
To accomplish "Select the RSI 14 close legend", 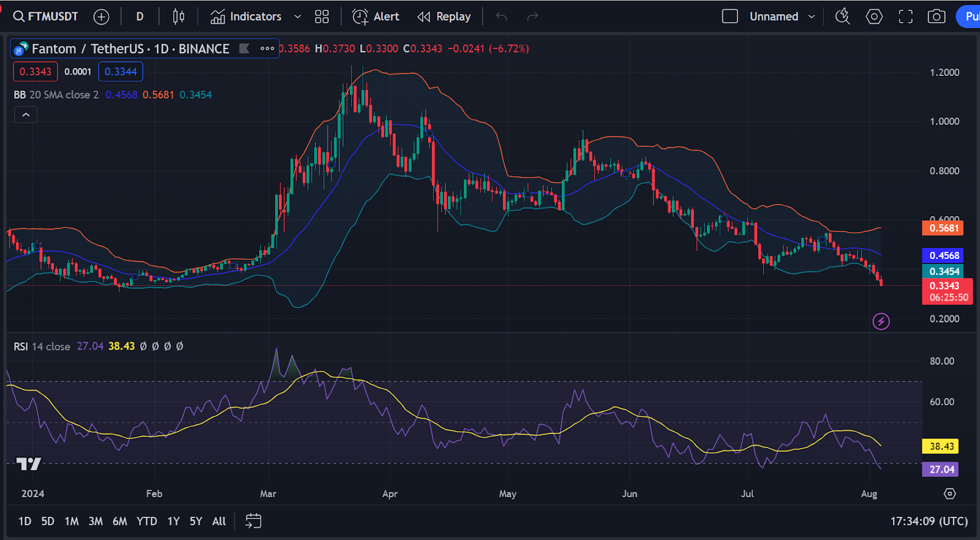I will [42, 347].
